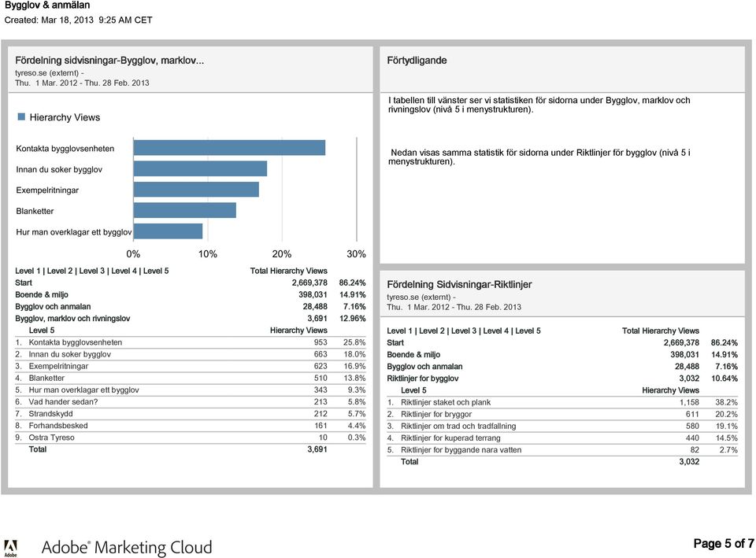Screen dimensions: 756x558
Task: Click the '25.8%' percentage value
Action: (354, 342)
